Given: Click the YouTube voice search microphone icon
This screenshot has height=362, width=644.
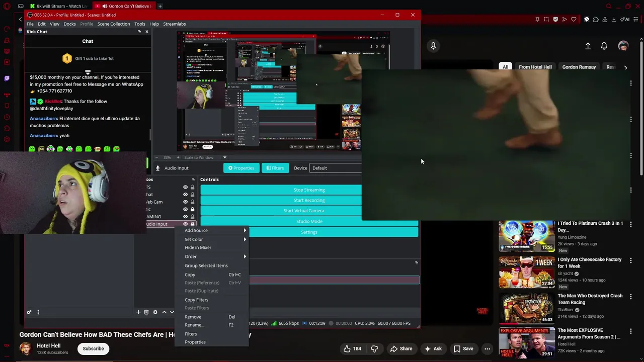Looking at the screenshot, I should click(433, 46).
